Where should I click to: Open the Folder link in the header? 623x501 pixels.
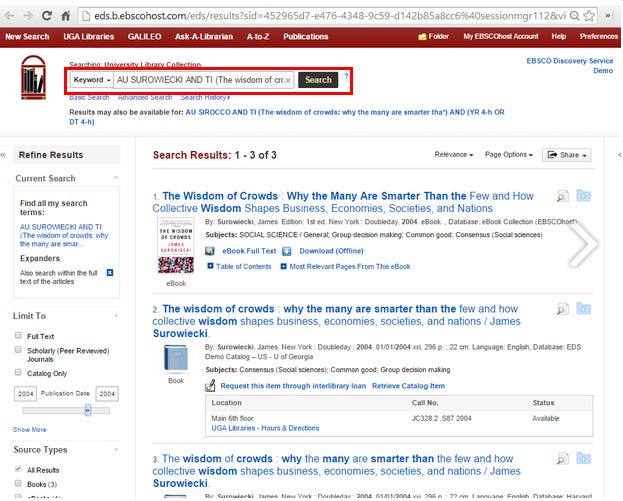pyautogui.click(x=433, y=37)
